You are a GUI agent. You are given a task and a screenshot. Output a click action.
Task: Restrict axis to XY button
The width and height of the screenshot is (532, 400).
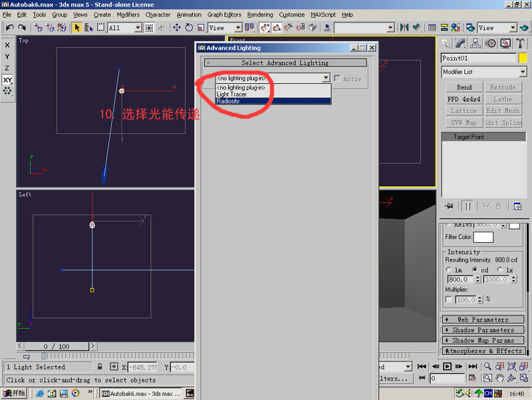point(7,80)
